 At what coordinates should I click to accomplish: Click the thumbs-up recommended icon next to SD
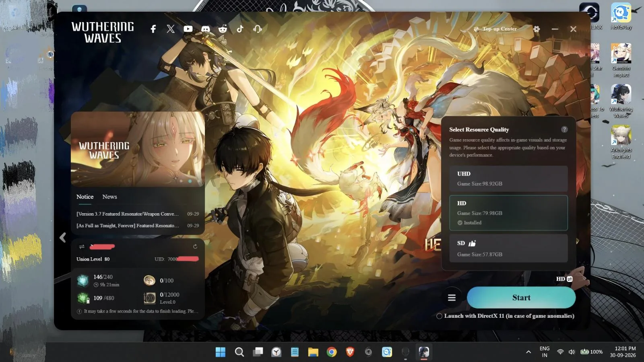coord(472,243)
